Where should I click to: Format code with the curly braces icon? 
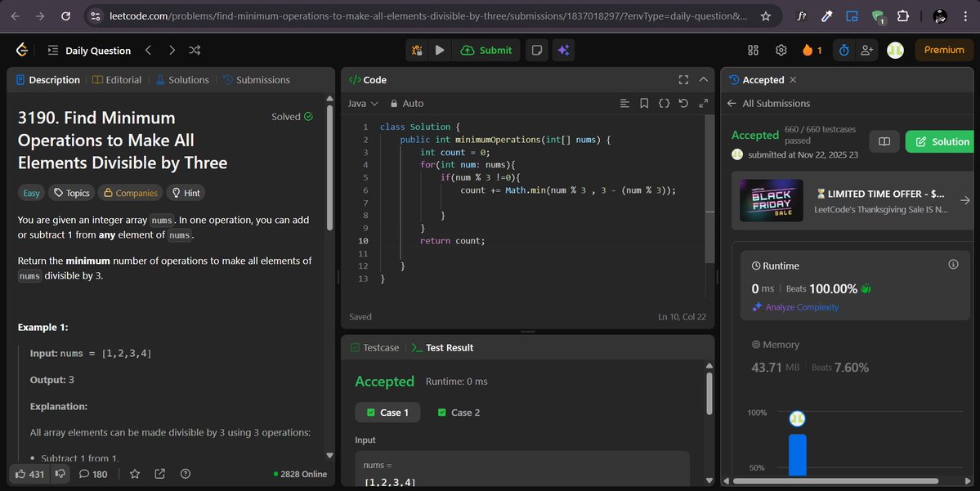coord(664,103)
